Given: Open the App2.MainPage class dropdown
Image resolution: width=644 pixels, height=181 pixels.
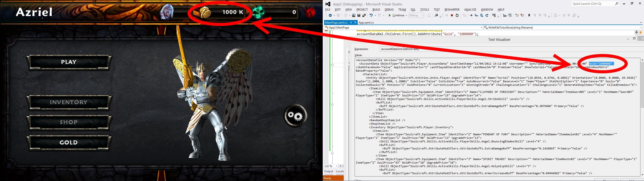Looking at the screenshot, I should [x=481, y=27].
